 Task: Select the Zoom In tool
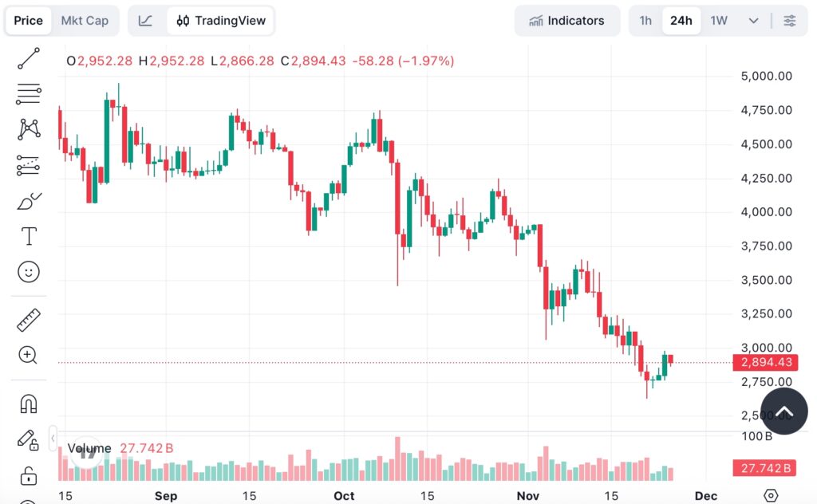click(x=28, y=356)
